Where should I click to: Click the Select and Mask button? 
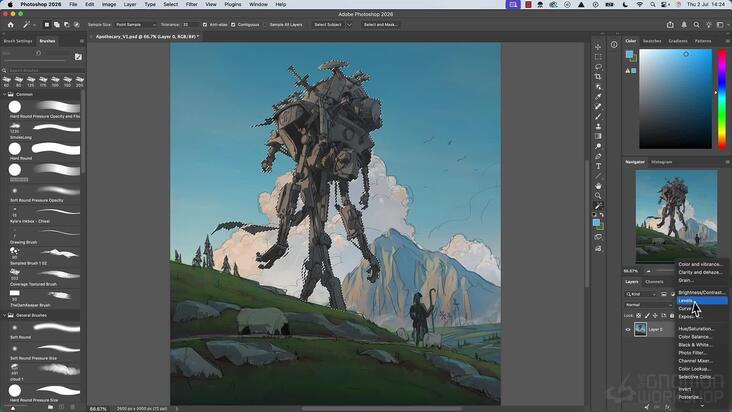tap(380, 25)
